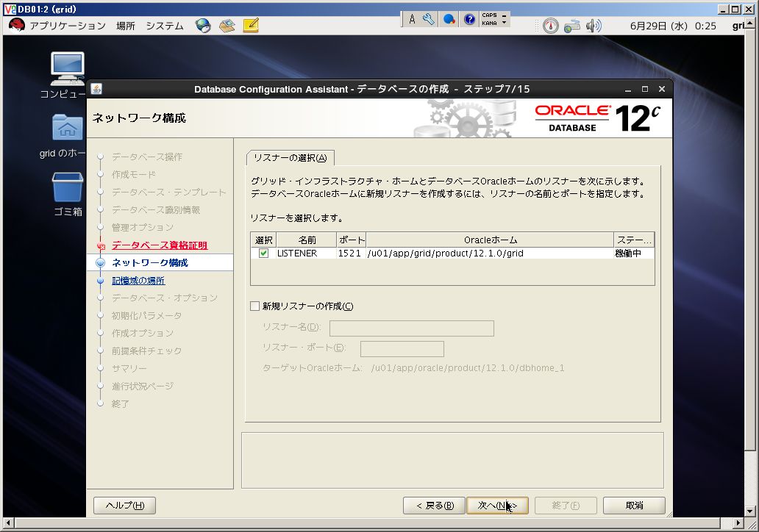
Task: Open the アプリケーション menu
Action: (x=67, y=26)
